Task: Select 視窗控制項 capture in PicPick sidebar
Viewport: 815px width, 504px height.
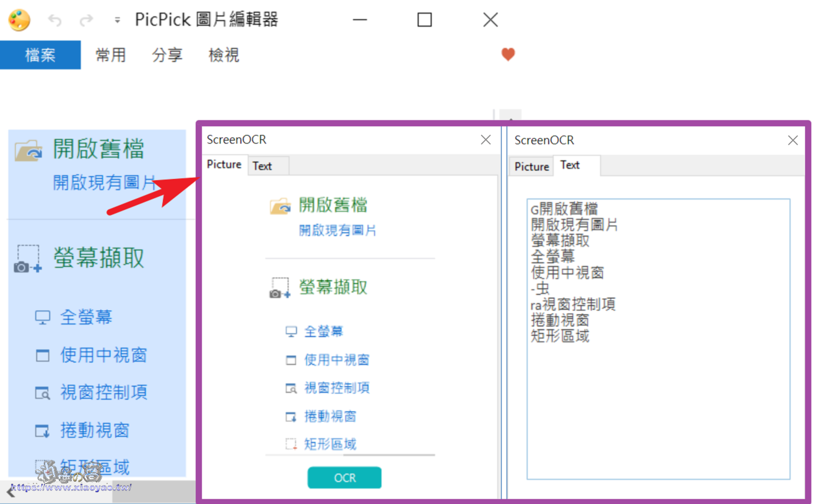Action: [103, 393]
